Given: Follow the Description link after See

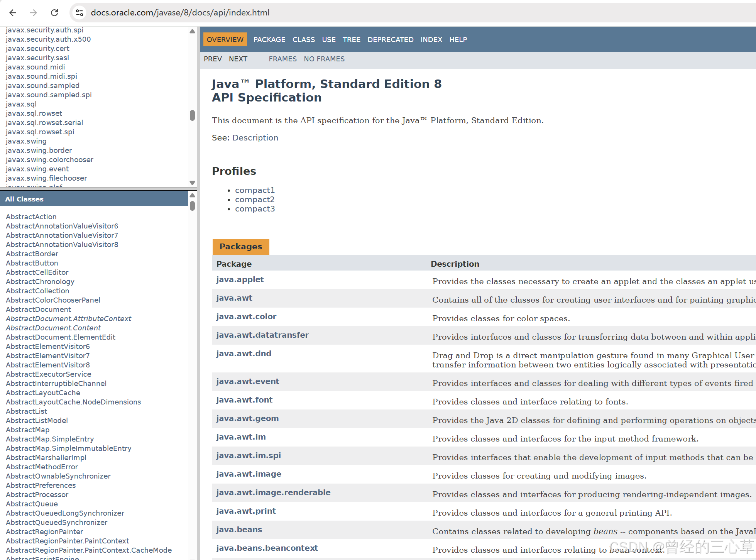Looking at the screenshot, I should click(255, 138).
